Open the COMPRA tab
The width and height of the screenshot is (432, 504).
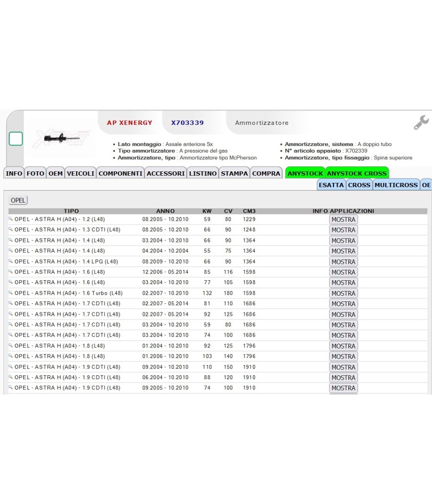pyautogui.click(x=266, y=173)
